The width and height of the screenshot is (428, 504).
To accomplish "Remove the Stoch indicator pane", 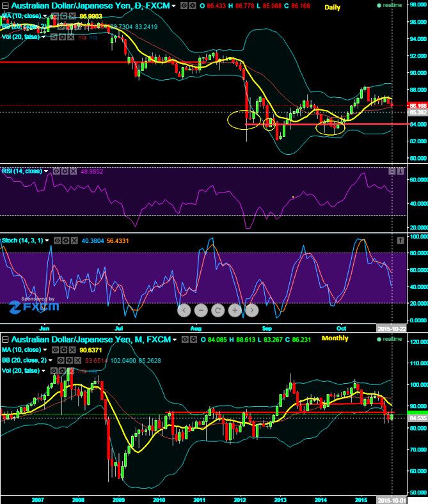I will [74, 240].
